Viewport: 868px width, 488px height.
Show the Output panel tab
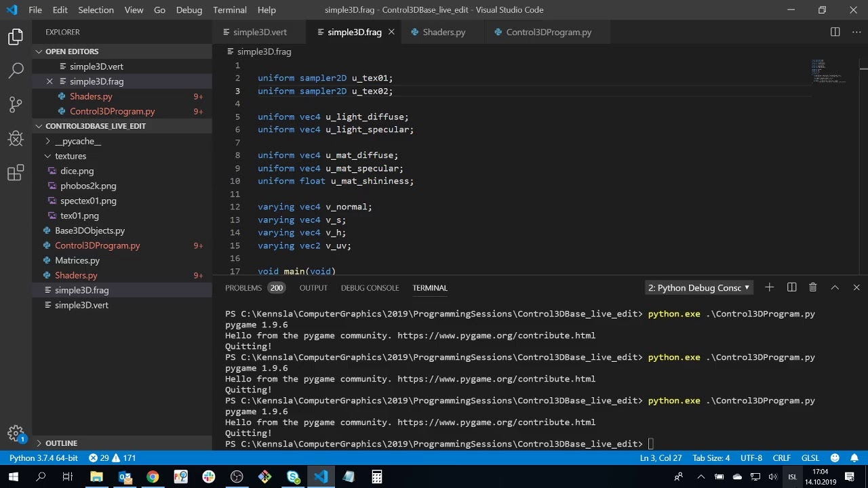[x=313, y=288]
